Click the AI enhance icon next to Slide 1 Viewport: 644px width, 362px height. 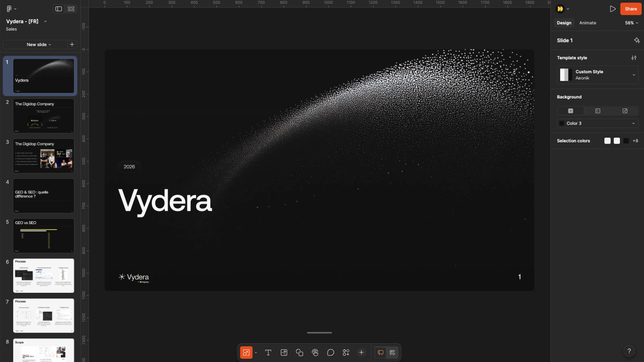637,40
